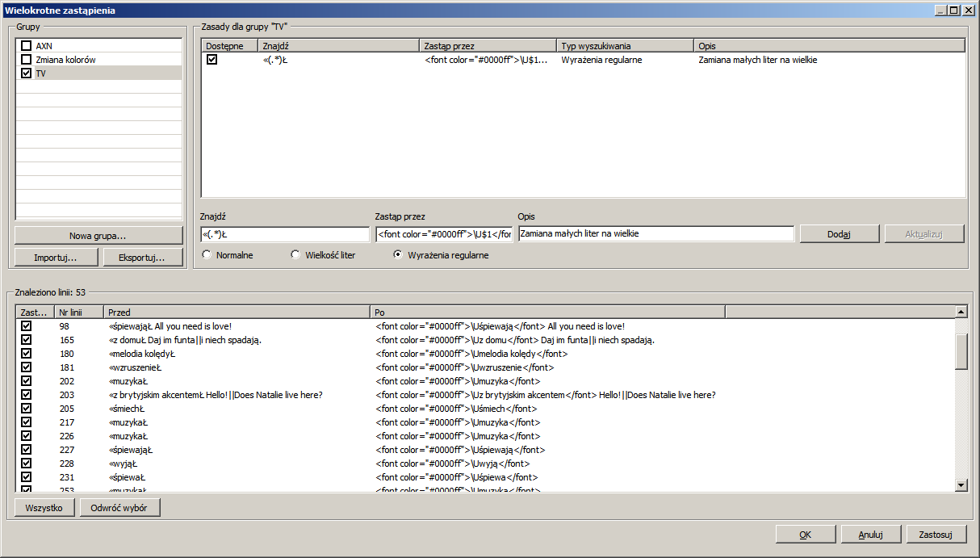Cancel with the Anuluj button

(x=871, y=535)
